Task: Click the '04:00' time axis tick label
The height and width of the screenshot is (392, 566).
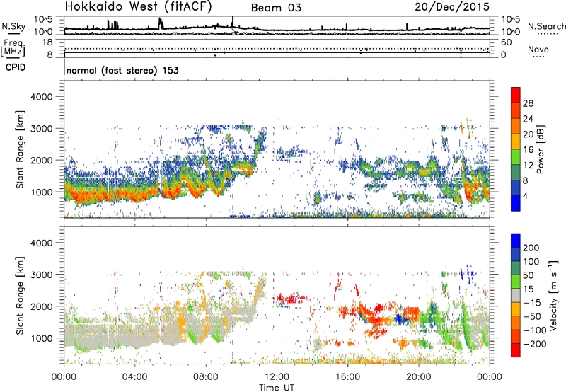Action: 134,377
